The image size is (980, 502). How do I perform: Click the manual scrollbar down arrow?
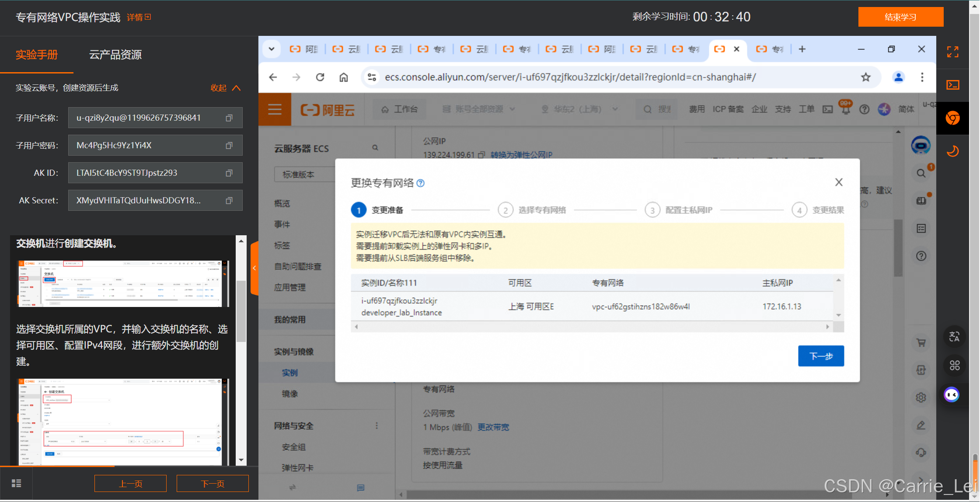pyautogui.click(x=241, y=460)
